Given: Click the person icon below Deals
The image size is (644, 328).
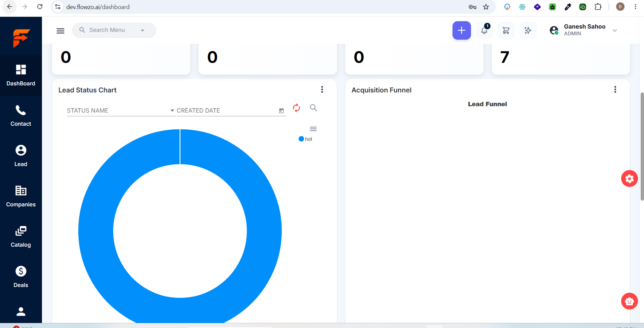Looking at the screenshot, I should 21,312.
